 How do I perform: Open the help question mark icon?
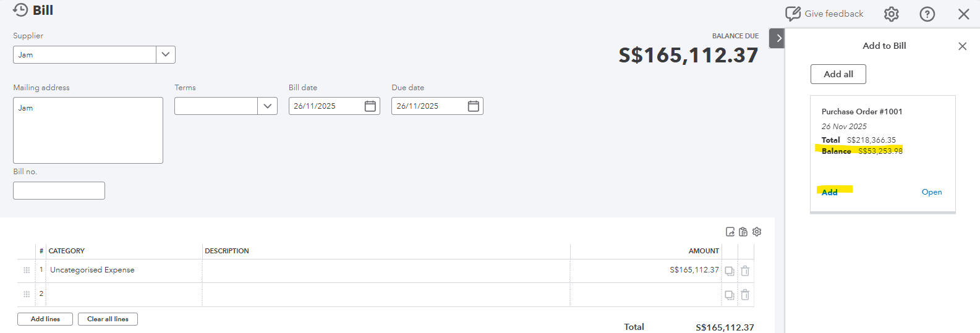coord(927,14)
